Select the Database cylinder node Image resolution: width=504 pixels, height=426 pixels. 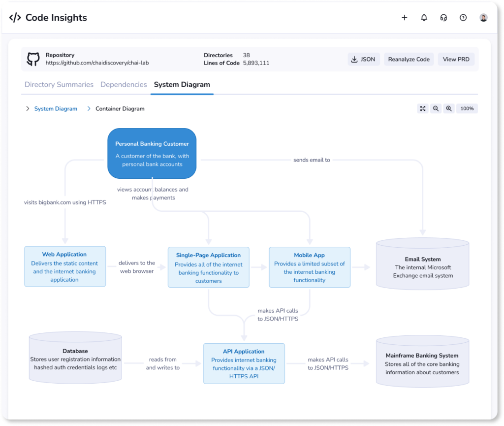tap(75, 358)
